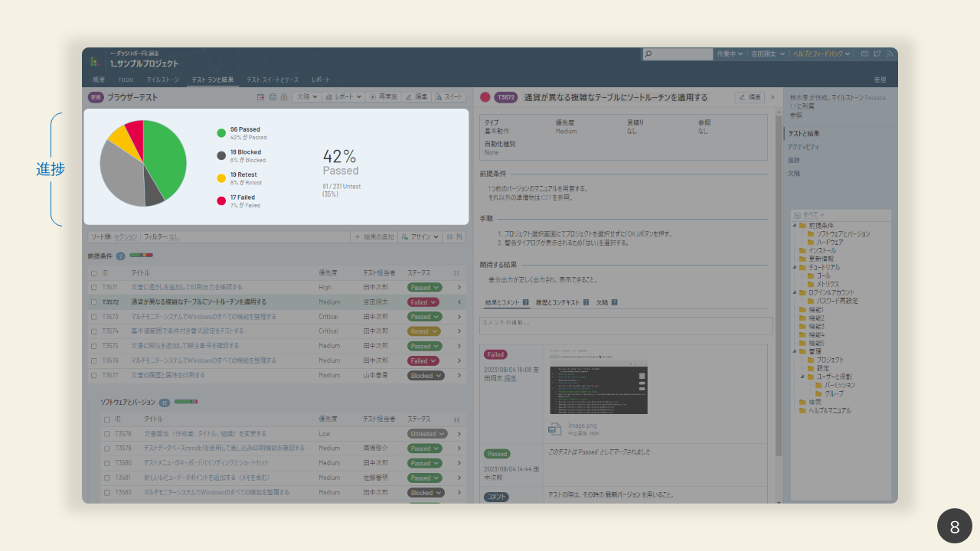Check the box next to T3578
Viewport: 980px width, 551px height.
(106, 434)
